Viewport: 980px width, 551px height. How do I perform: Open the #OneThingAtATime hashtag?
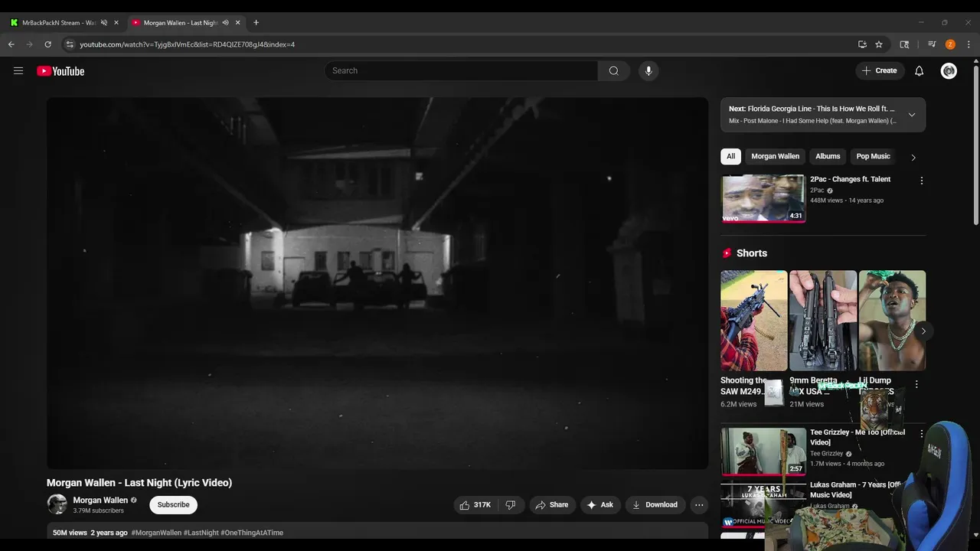pyautogui.click(x=252, y=533)
